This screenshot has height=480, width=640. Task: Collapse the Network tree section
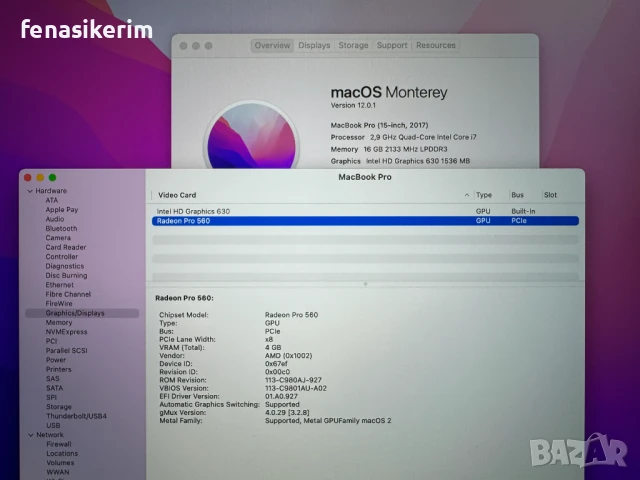pyautogui.click(x=31, y=435)
